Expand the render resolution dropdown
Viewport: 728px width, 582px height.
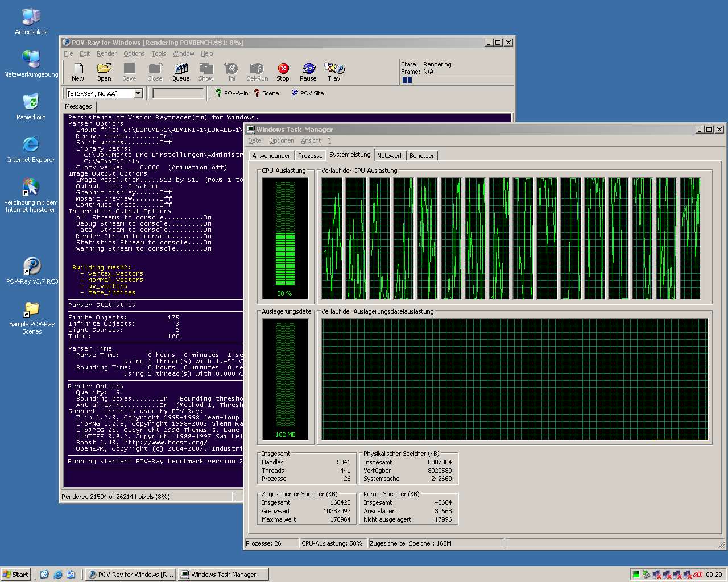coord(138,94)
